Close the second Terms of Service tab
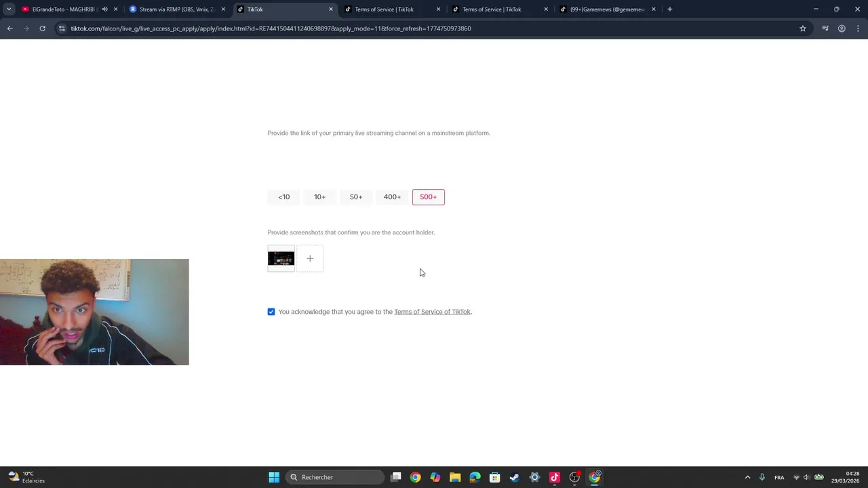The image size is (868, 488). [x=546, y=9]
